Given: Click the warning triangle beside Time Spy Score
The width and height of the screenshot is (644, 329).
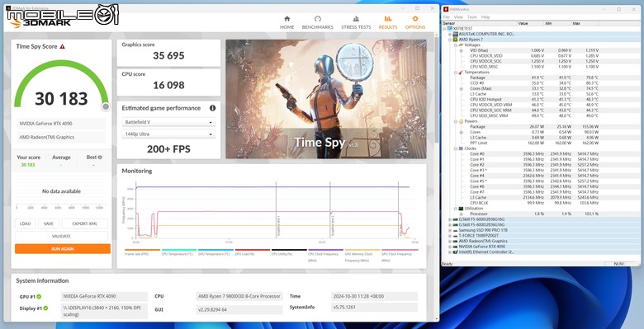Looking at the screenshot, I should tap(63, 47).
